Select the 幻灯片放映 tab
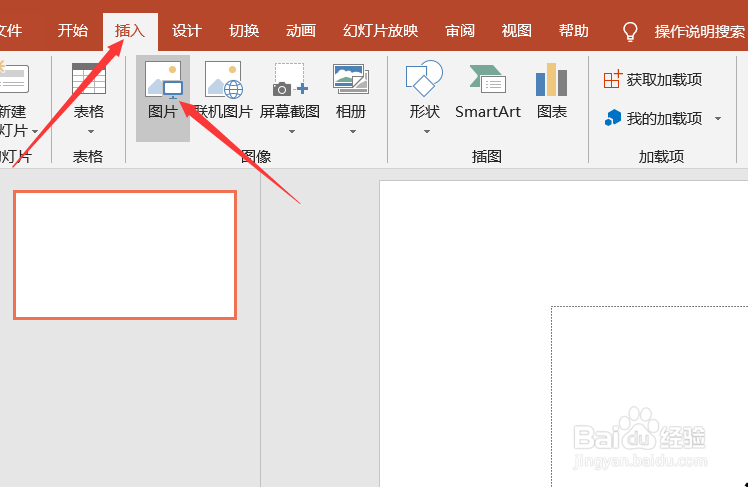Viewport: 748px width, 487px height. point(380,31)
